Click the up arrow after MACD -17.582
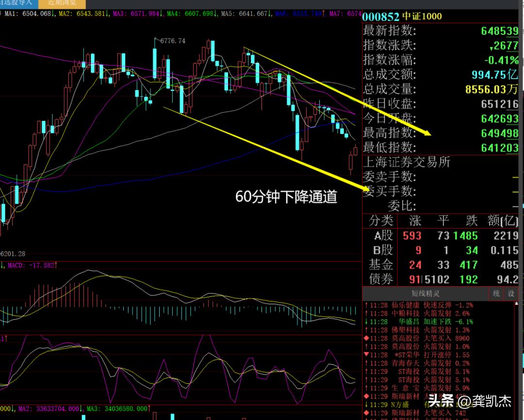This screenshot has height=420, width=524. (x=56, y=265)
